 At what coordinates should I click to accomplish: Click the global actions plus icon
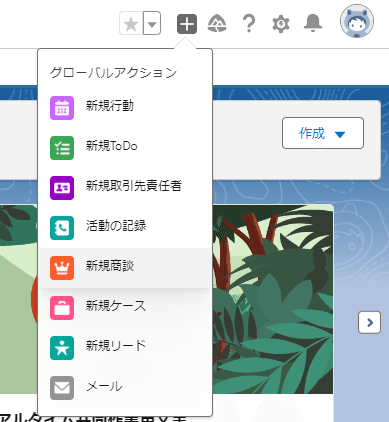click(x=187, y=24)
